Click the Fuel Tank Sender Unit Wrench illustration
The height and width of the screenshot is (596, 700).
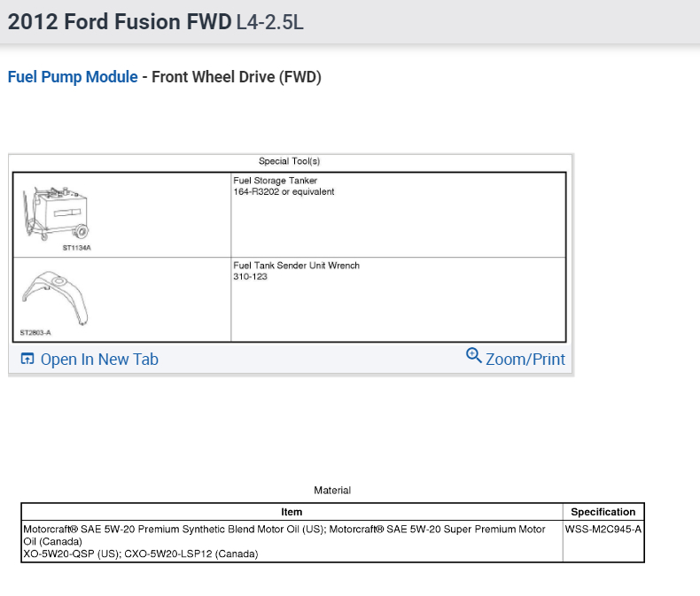pyautogui.click(x=58, y=298)
